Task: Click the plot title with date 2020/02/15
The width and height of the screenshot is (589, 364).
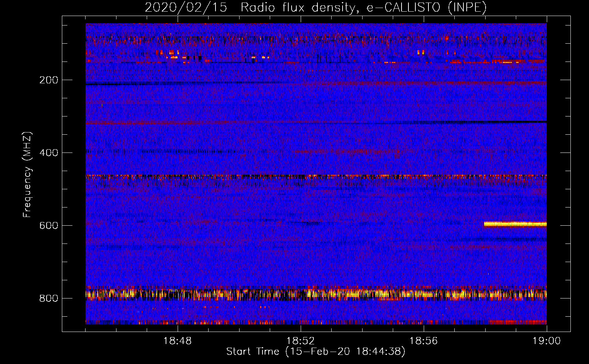Action: (x=316, y=7)
